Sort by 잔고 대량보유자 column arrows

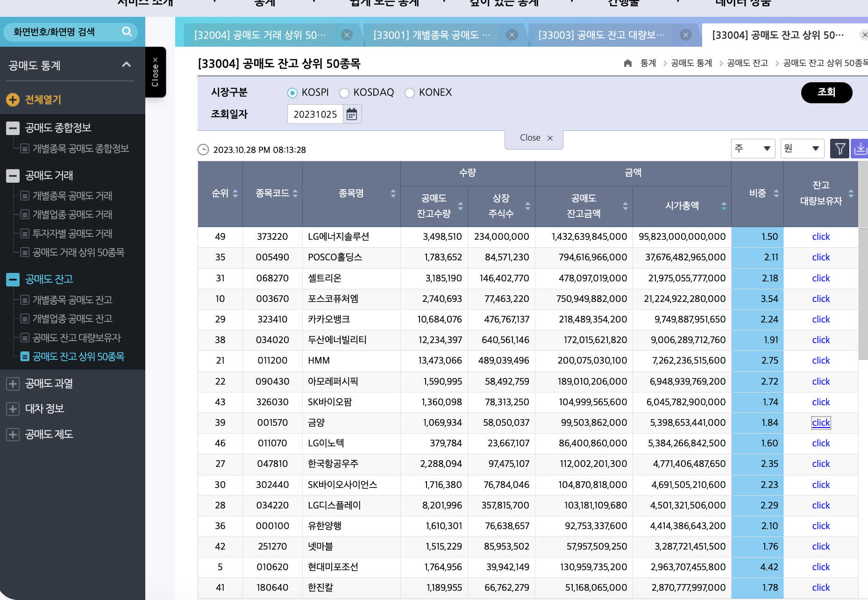point(851,193)
